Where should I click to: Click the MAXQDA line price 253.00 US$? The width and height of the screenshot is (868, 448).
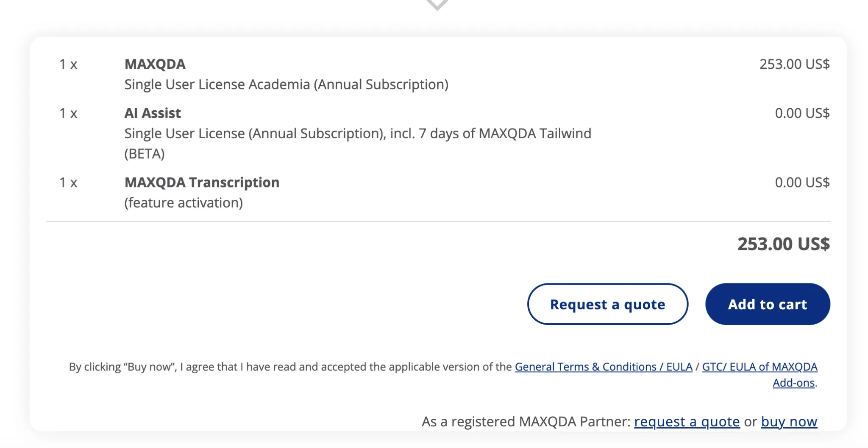(794, 64)
